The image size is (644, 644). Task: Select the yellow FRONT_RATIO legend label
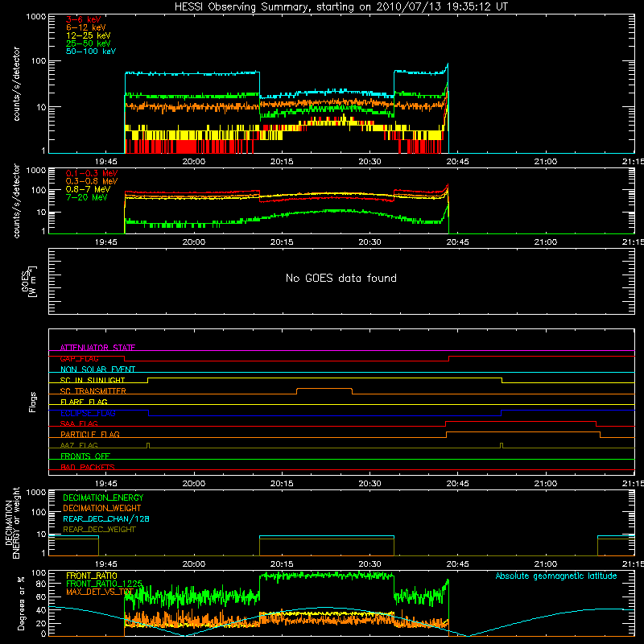click(92, 576)
